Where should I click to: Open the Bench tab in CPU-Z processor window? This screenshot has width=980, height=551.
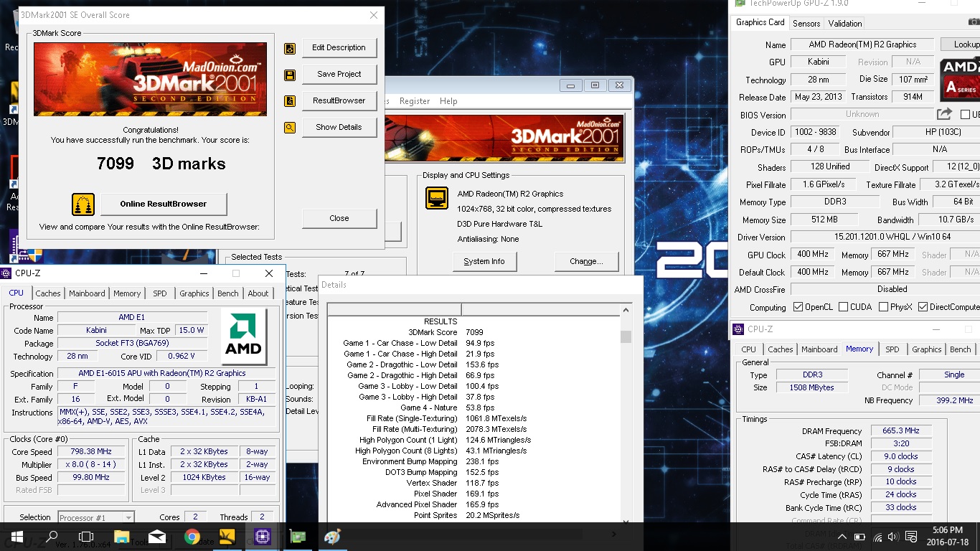(228, 293)
